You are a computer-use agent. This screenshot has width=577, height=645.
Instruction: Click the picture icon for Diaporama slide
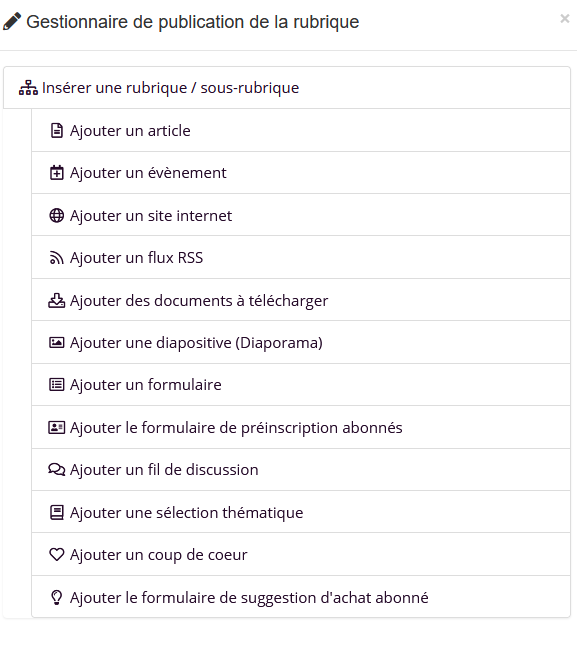tap(56, 343)
